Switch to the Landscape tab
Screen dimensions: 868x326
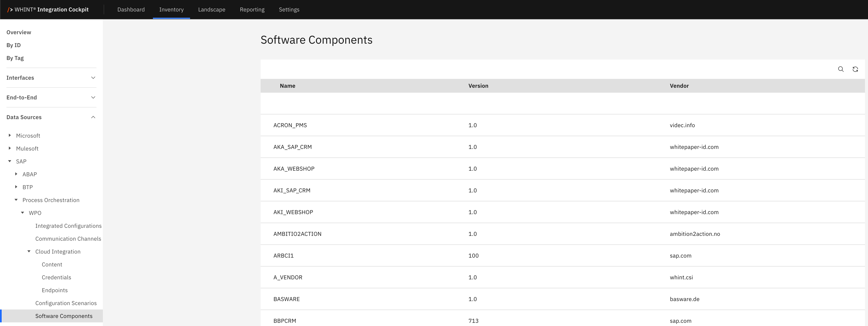tap(212, 9)
